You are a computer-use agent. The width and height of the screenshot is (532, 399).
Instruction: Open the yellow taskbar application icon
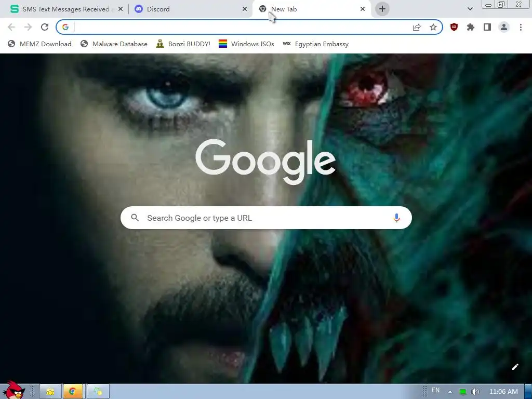50,392
